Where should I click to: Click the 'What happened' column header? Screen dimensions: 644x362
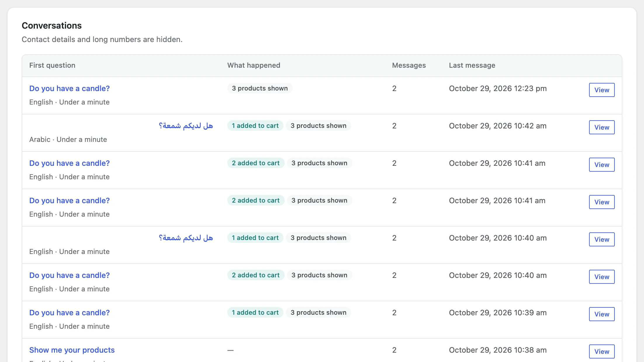tap(254, 65)
